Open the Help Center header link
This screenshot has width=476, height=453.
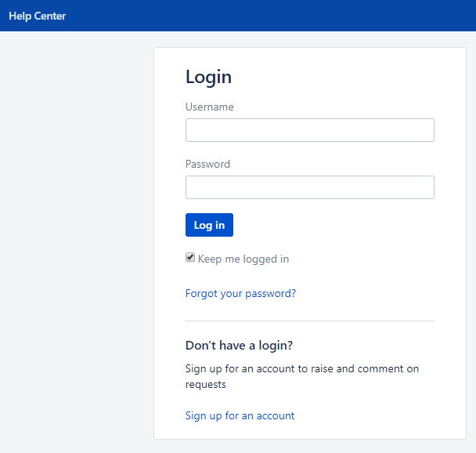[38, 16]
